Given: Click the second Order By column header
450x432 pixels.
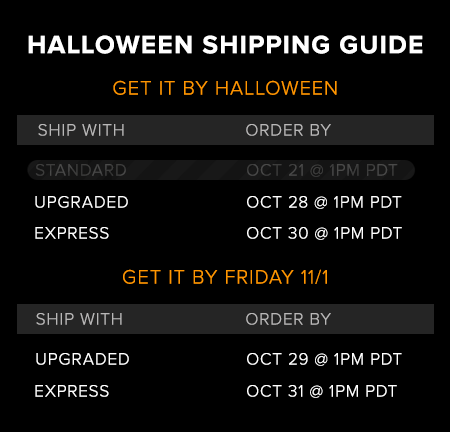Looking at the screenshot, I should [x=288, y=319].
